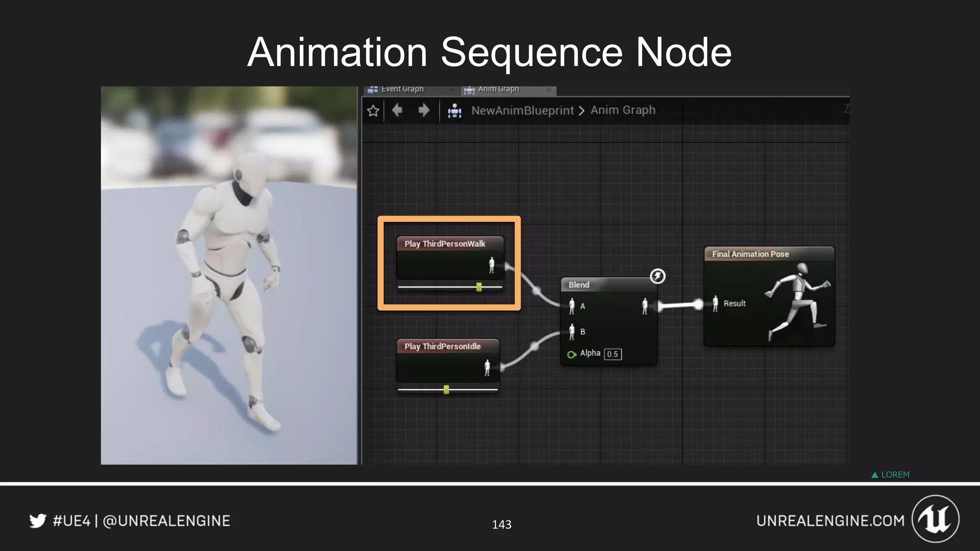Click the green Alpha pin on Blend
The image size is (980, 551).
point(571,354)
